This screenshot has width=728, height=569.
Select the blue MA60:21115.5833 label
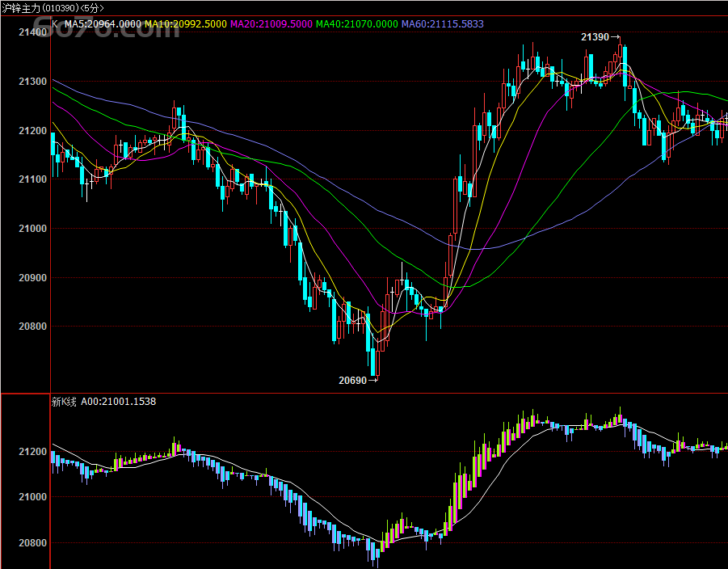443,23
